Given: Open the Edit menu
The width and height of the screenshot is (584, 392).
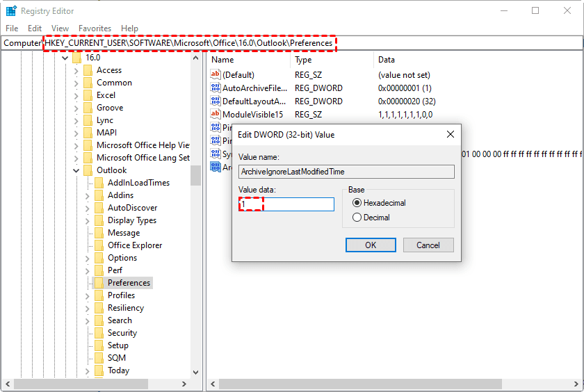Looking at the screenshot, I should click(35, 28).
